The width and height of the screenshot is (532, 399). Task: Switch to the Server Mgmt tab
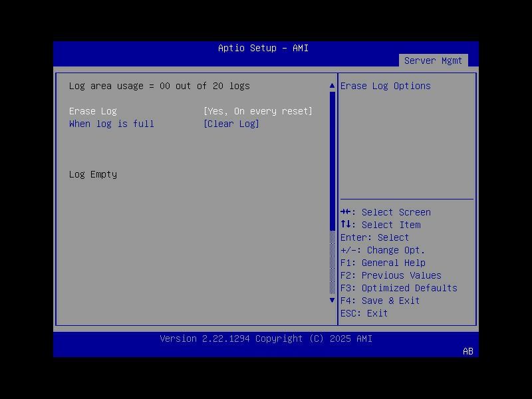click(434, 60)
